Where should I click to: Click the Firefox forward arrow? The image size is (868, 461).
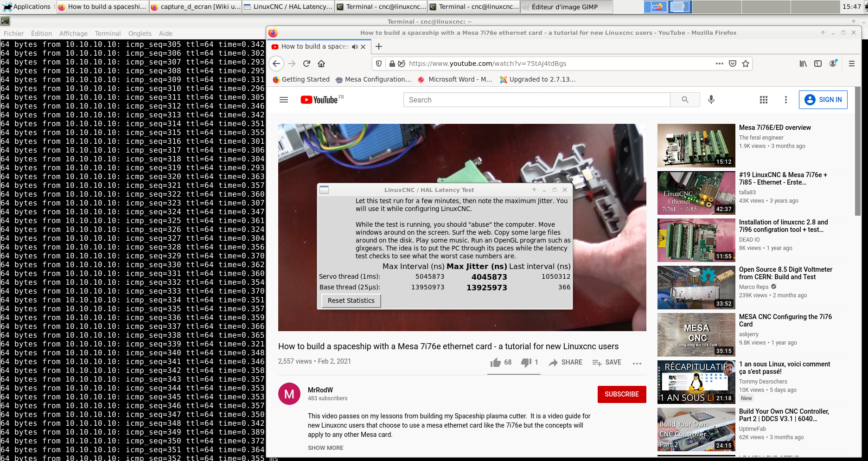[x=292, y=64]
